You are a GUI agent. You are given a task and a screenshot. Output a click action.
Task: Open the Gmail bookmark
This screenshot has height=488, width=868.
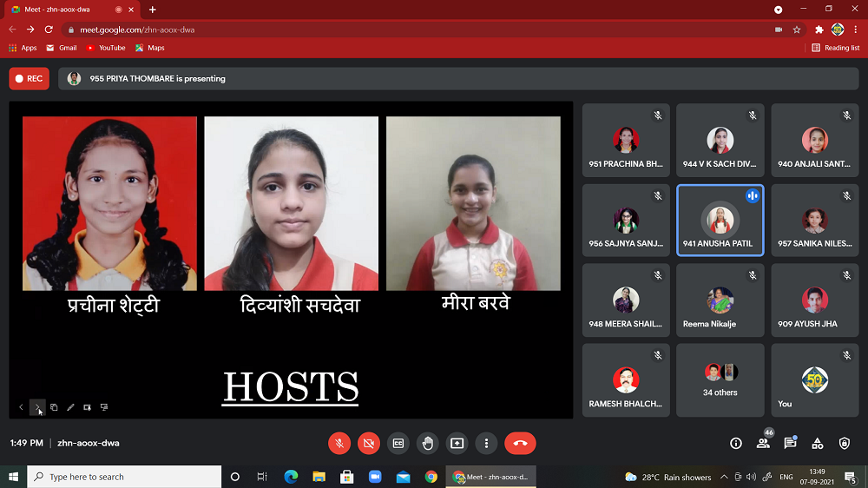point(61,48)
